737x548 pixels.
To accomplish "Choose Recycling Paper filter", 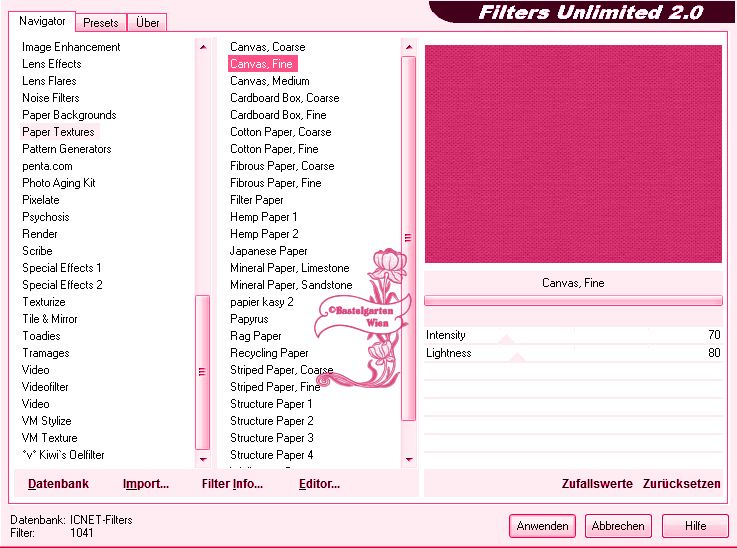I will [x=269, y=352].
